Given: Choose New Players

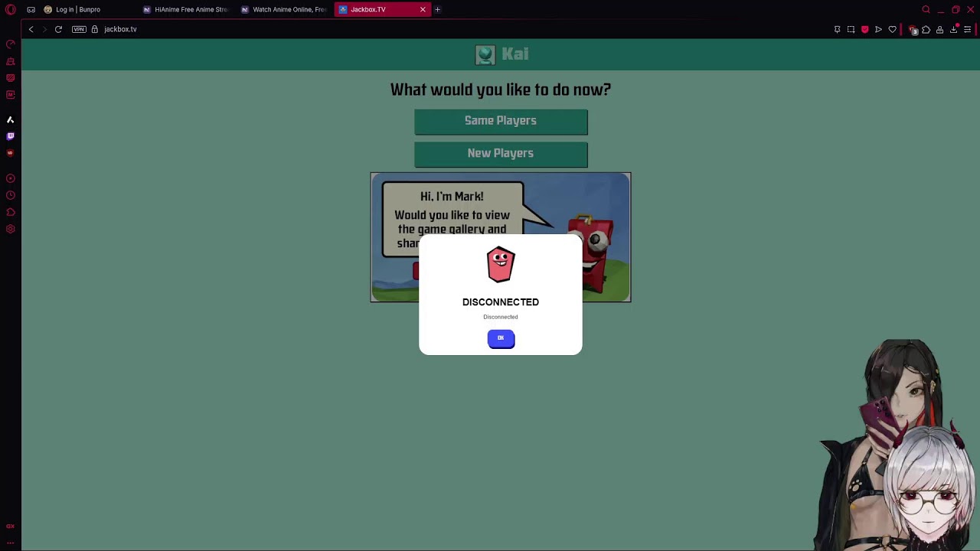Looking at the screenshot, I should tap(501, 154).
